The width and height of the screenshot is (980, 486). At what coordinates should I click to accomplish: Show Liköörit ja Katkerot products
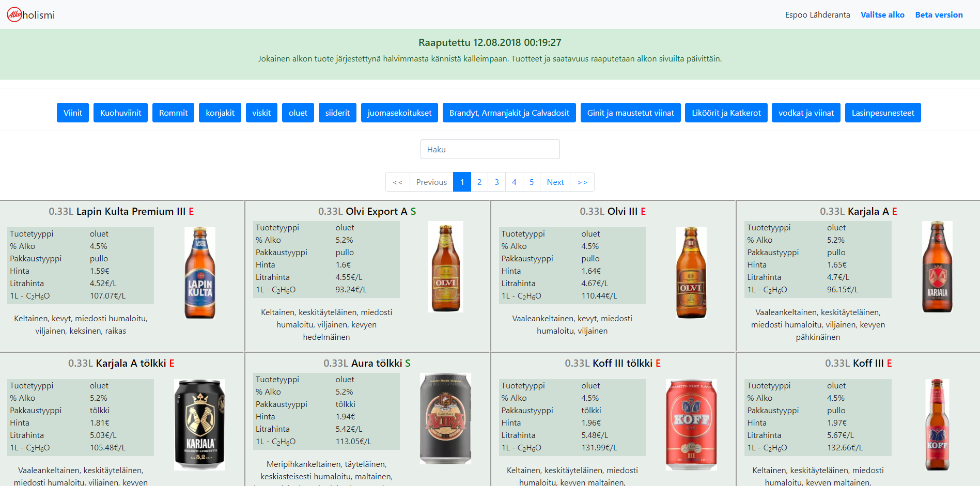tap(726, 113)
